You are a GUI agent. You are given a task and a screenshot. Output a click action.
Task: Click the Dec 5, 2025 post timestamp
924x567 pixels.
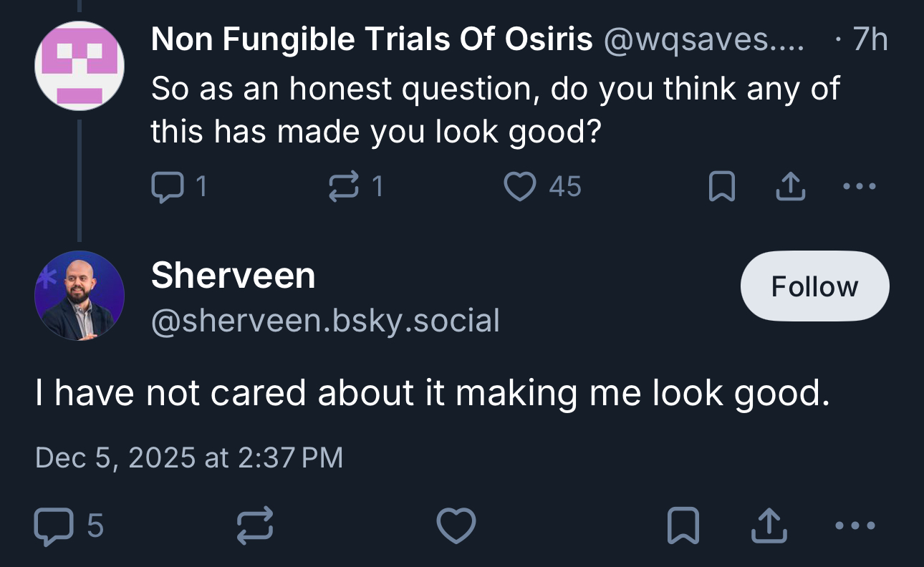pyautogui.click(x=189, y=457)
